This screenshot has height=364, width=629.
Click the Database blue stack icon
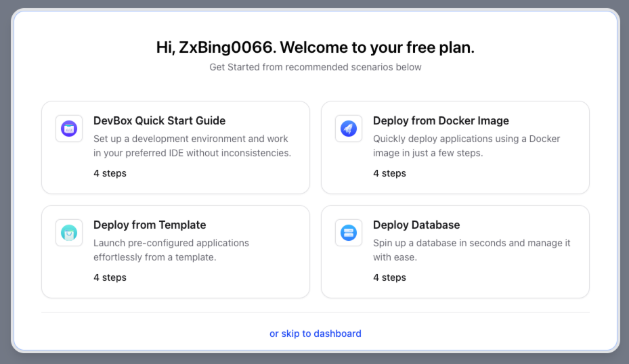(x=349, y=233)
